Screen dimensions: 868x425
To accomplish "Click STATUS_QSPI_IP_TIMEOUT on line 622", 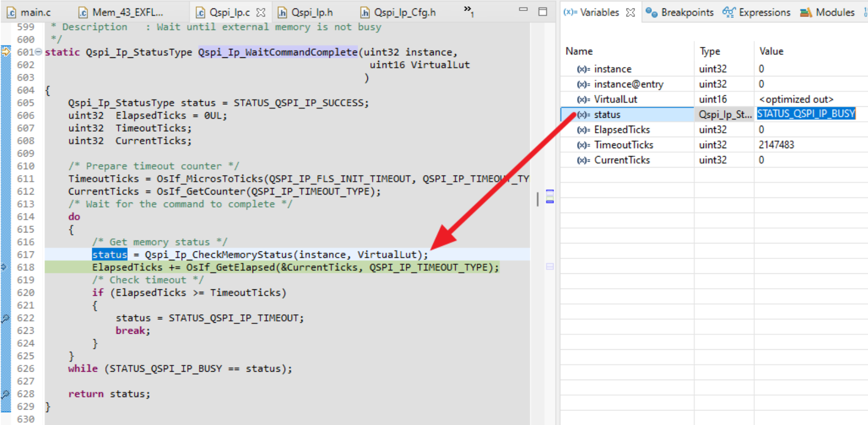I will (233, 318).
